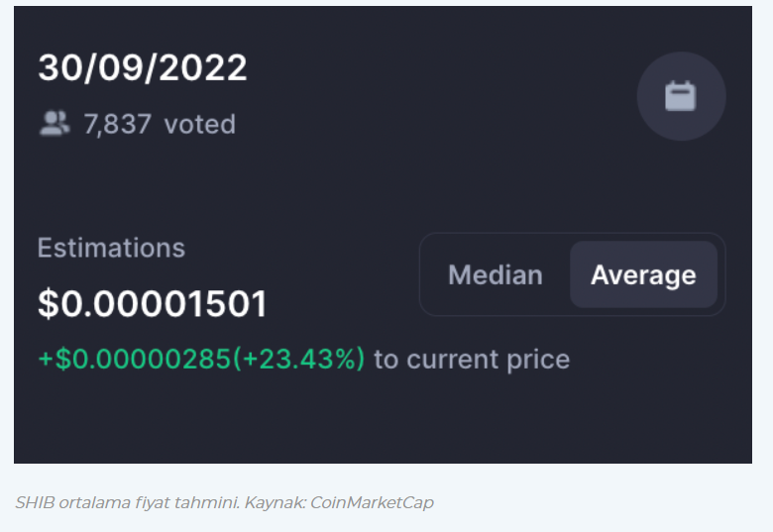Image resolution: width=773 pixels, height=532 pixels.
Task: Click the word Kaynak in the caption
Action: [276, 502]
